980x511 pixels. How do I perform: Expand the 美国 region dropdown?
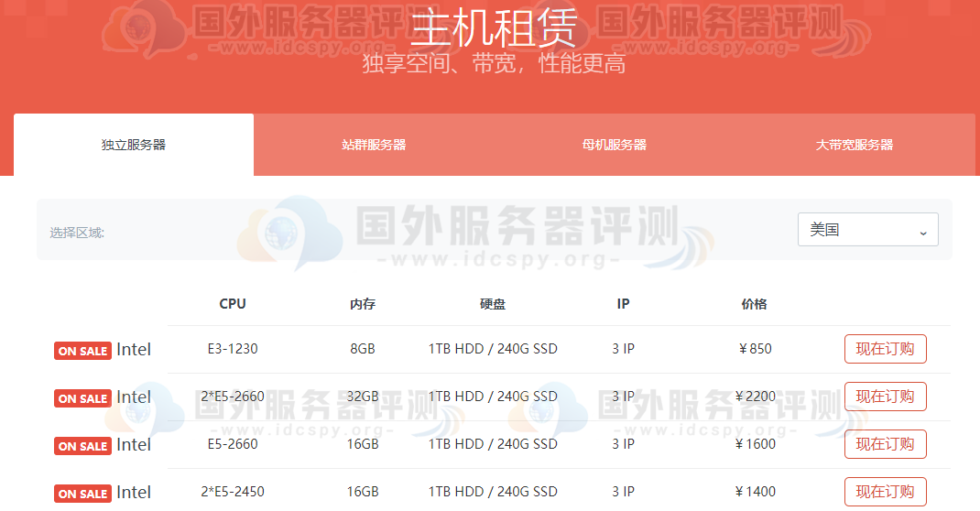867,230
